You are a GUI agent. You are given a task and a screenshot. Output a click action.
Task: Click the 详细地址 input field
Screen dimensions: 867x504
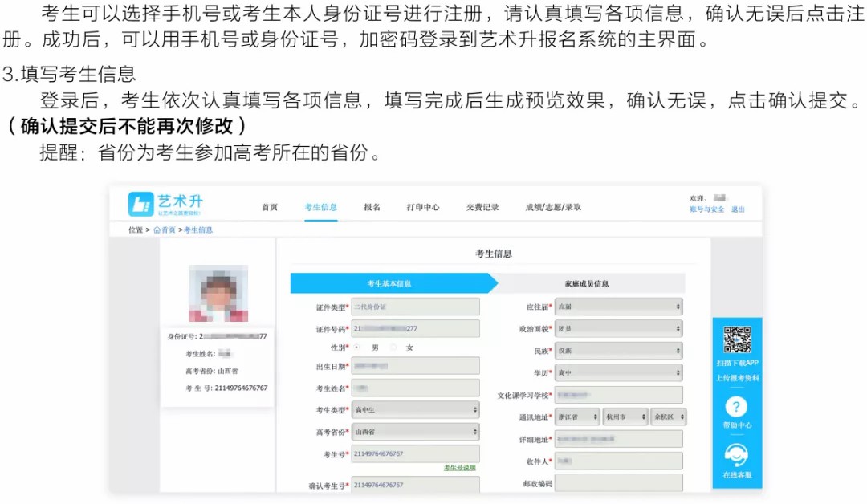click(618, 439)
